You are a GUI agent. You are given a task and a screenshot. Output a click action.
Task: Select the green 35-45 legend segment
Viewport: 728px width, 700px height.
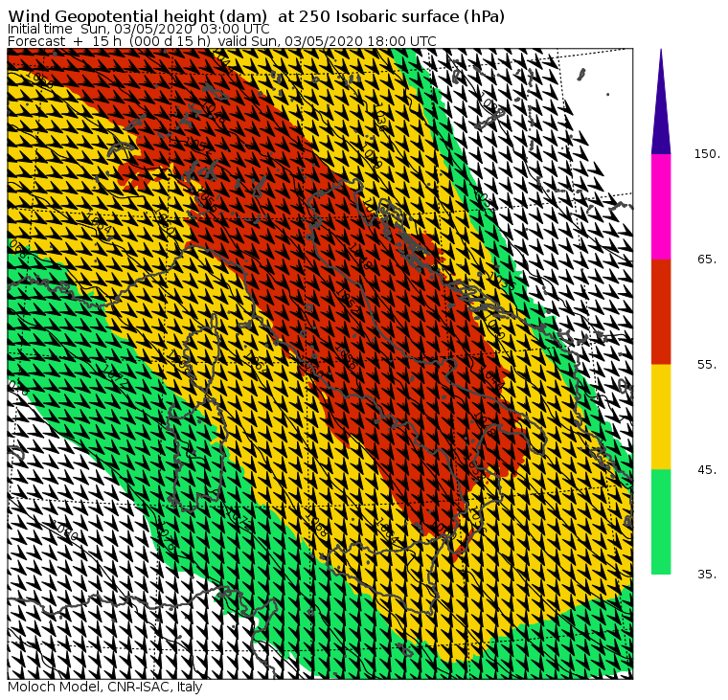click(x=661, y=522)
